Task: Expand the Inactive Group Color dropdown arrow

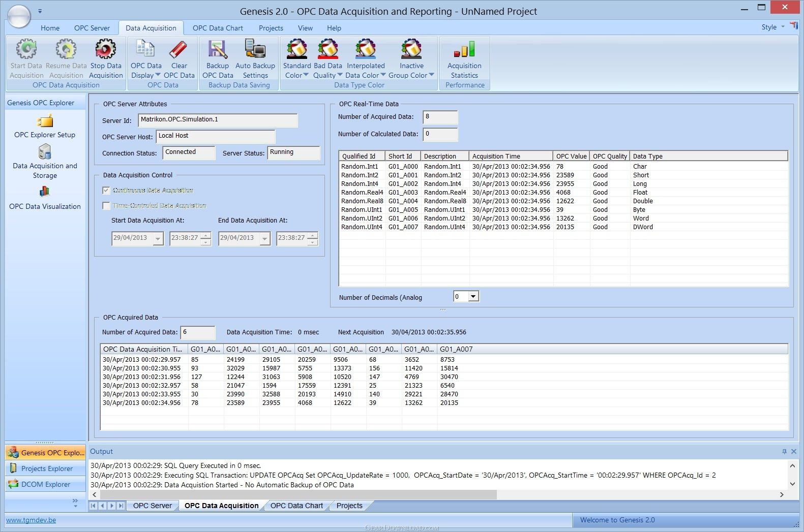Action: click(432, 75)
